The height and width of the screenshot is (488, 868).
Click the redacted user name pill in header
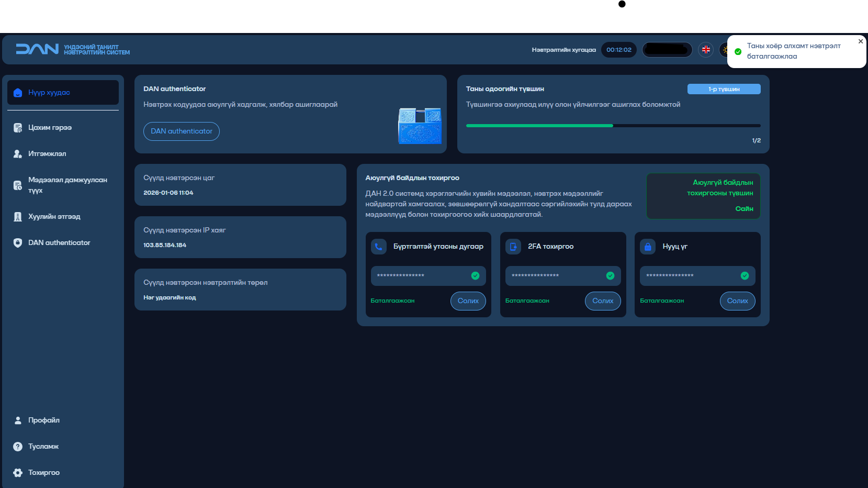click(667, 50)
